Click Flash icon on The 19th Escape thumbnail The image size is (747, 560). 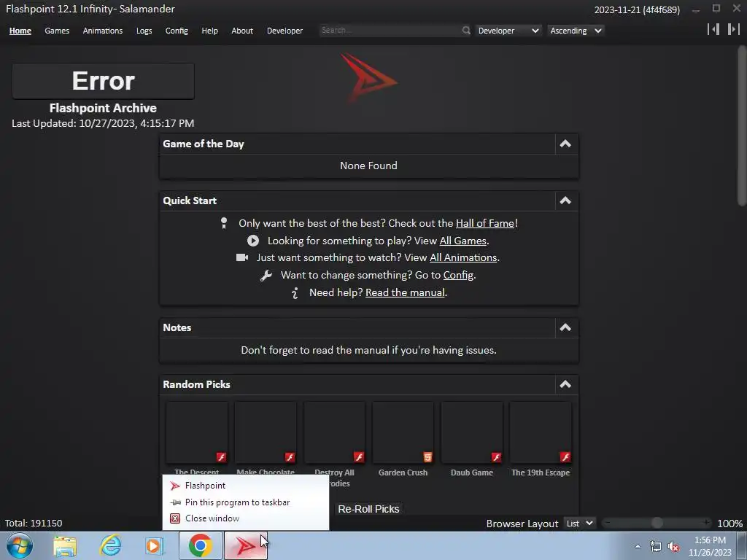tap(565, 457)
